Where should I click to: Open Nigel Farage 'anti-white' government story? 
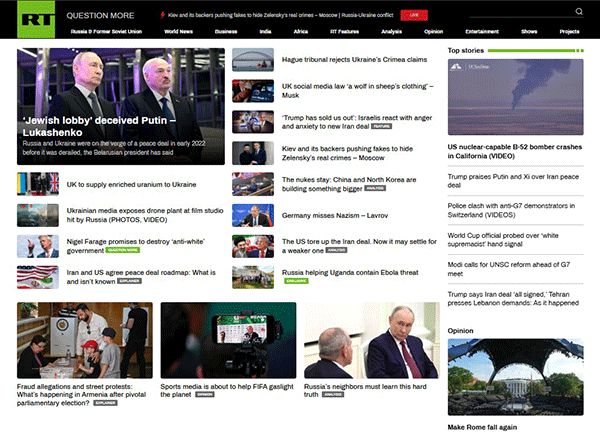point(135,246)
